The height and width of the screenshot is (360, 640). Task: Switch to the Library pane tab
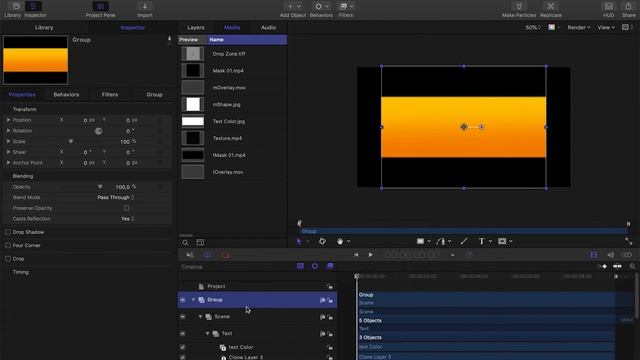click(x=44, y=27)
